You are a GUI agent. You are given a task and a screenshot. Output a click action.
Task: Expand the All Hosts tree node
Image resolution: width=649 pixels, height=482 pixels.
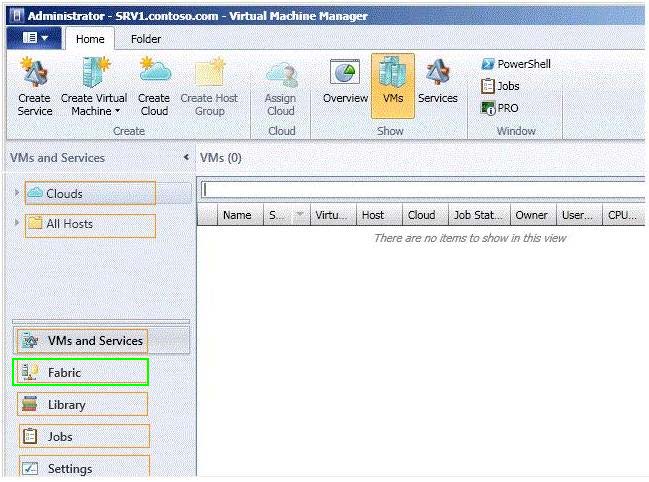click(x=17, y=223)
